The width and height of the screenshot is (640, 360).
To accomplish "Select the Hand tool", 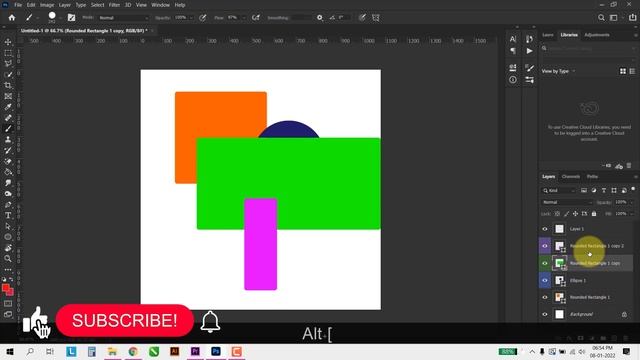I will tap(8, 248).
